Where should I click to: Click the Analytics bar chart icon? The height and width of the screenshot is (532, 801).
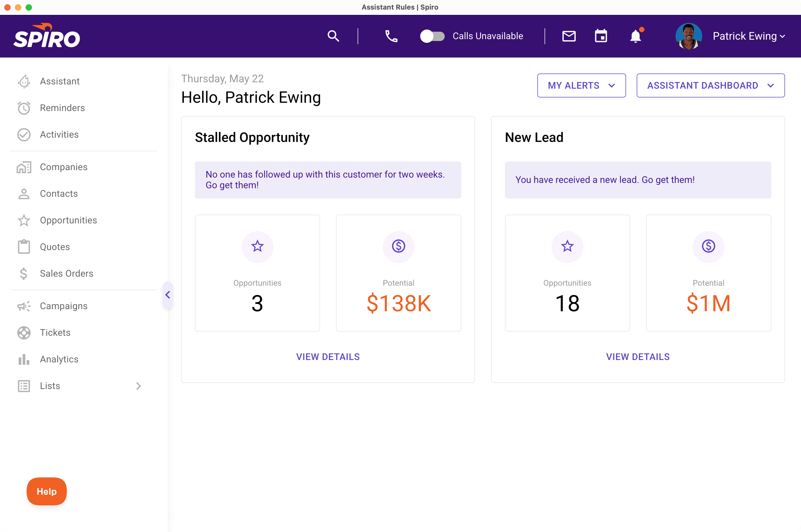tap(24, 359)
